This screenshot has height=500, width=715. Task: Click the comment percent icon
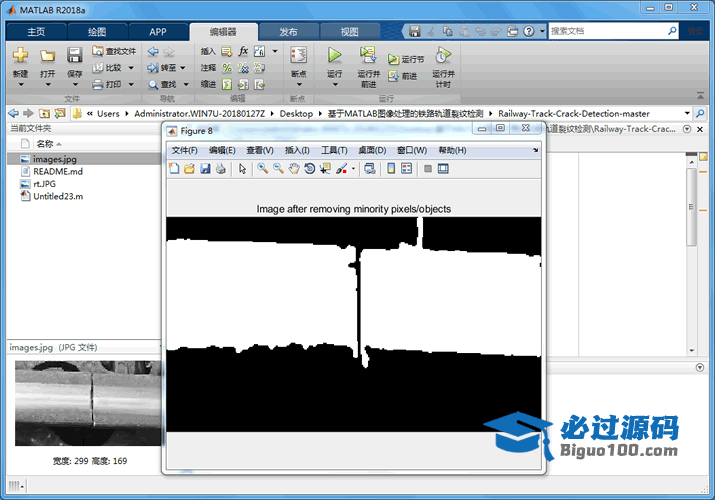tap(227, 68)
